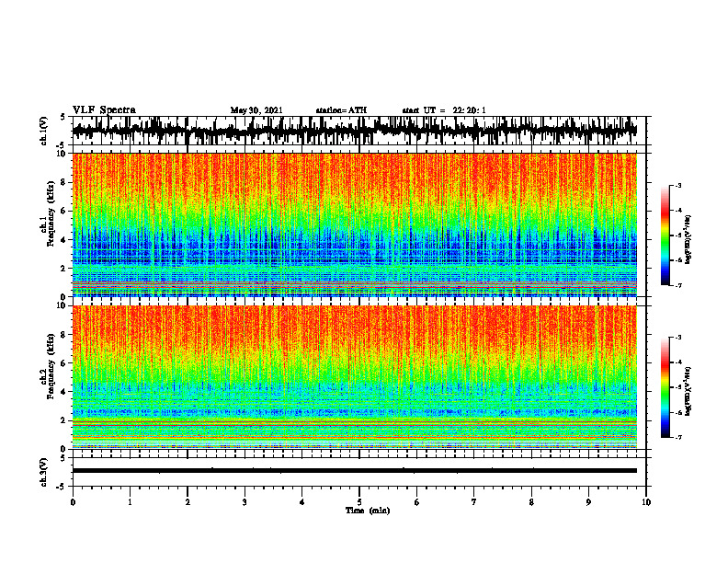Click the ch.1 colorbar log(PSD) units label

click(x=688, y=240)
